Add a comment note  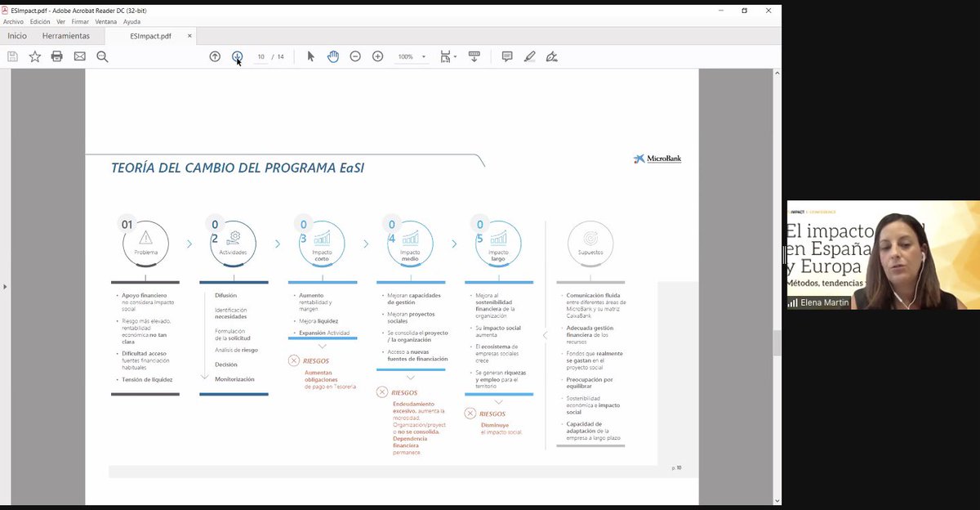(x=507, y=56)
